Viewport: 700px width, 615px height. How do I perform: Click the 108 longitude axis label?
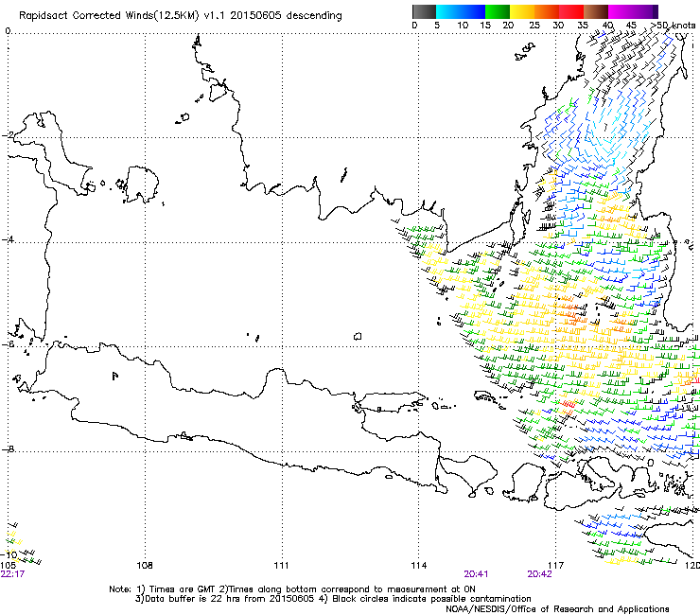click(x=145, y=566)
